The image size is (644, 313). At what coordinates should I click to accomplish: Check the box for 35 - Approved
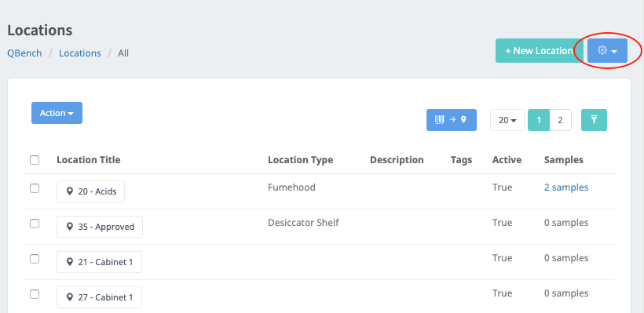[35, 224]
